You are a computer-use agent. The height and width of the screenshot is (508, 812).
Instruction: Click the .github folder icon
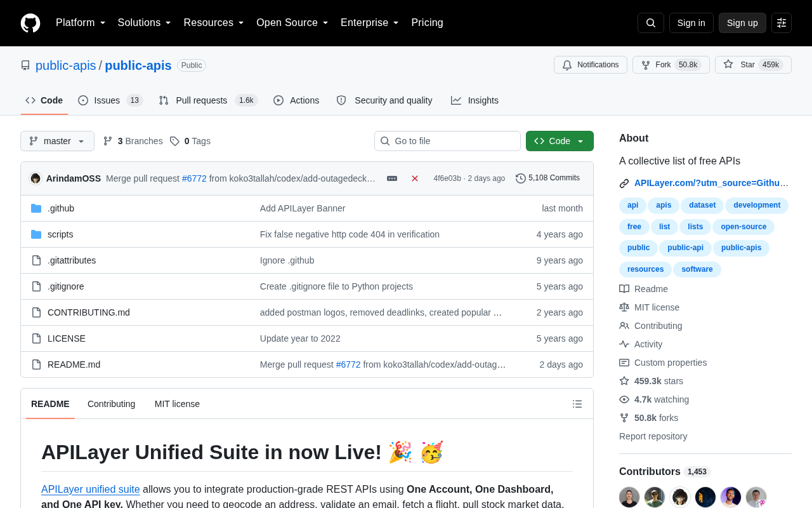click(36, 208)
